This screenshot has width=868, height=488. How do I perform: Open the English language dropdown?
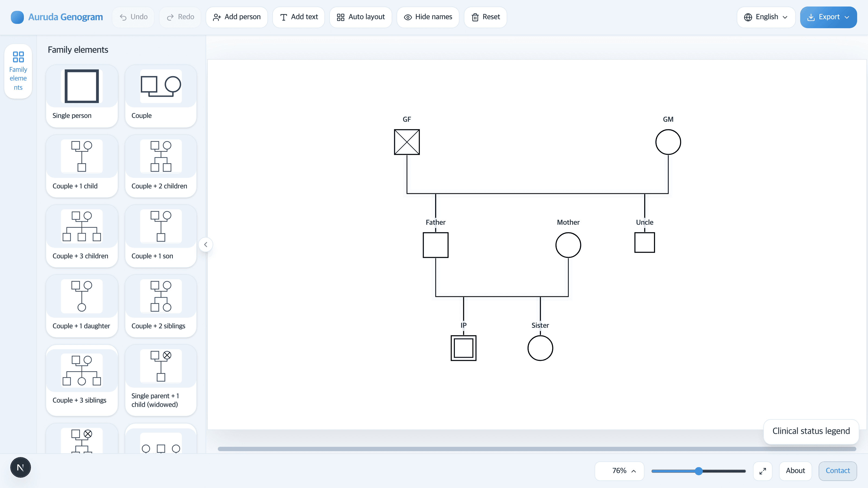pyautogui.click(x=766, y=17)
